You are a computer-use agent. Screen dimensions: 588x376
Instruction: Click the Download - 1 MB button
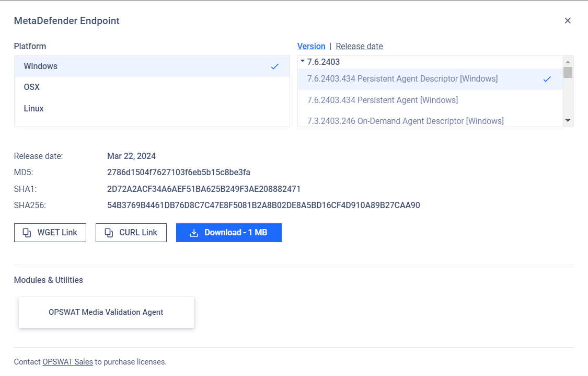coord(229,233)
